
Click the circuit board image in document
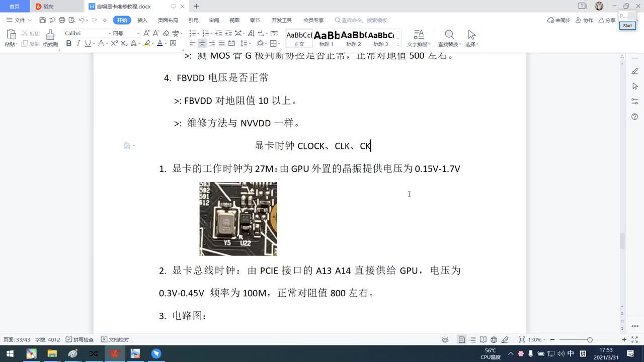point(238,219)
